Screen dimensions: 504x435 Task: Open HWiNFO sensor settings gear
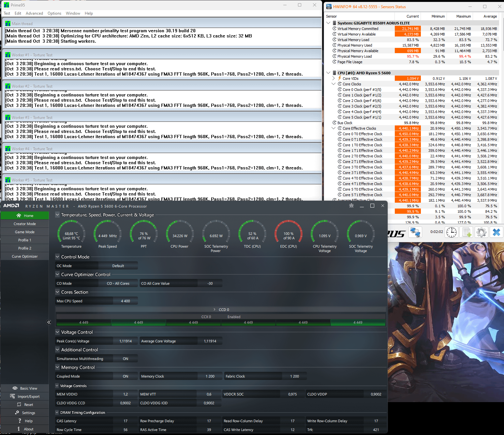click(482, 232)
